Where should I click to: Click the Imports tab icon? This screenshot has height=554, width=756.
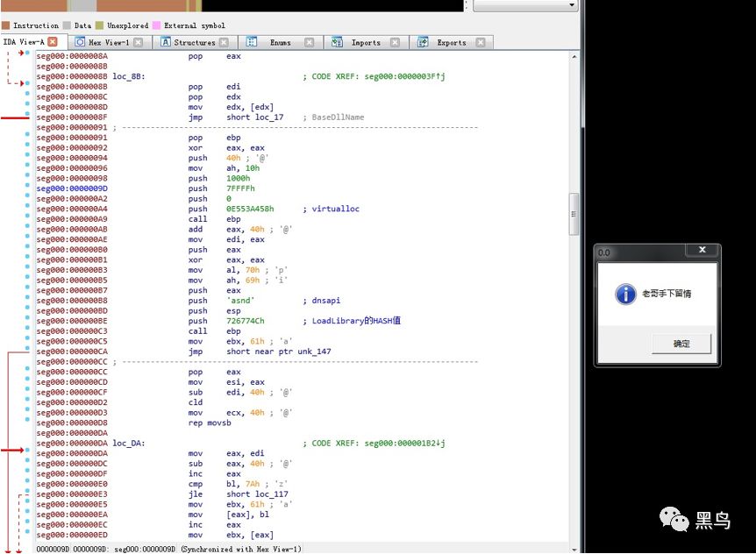pyautogui.click(x=337, y=42)
